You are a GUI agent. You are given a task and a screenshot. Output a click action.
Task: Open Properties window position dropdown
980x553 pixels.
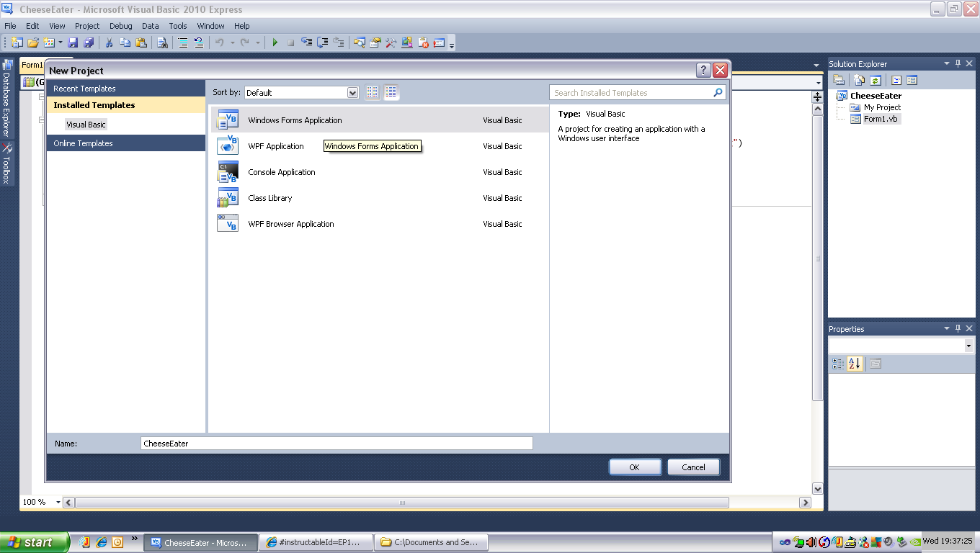[x=947, y=328]
